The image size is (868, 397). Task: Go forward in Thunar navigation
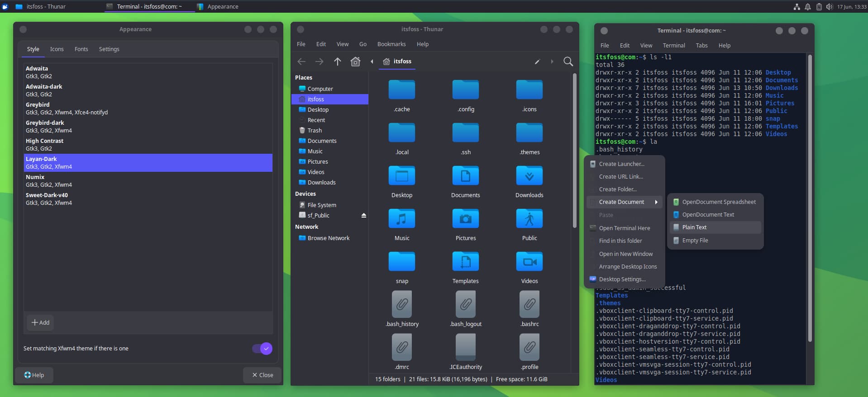pyautogui.click(x=320, y=61)
